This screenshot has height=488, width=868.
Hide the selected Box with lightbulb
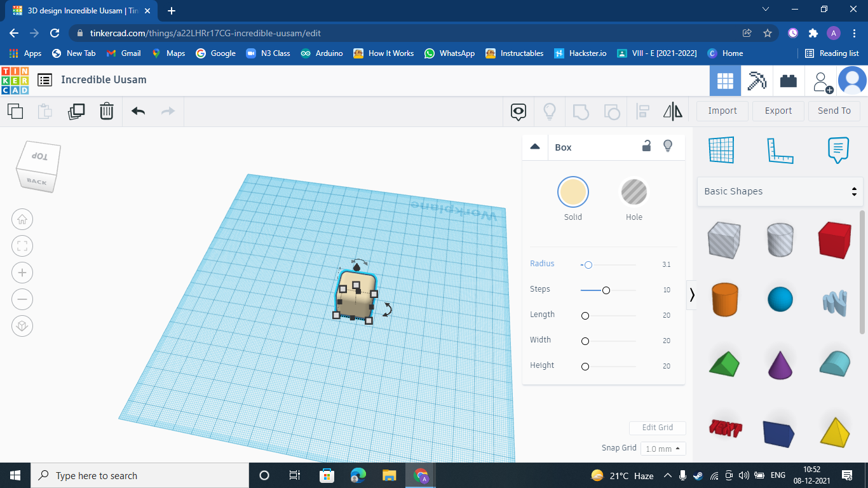668,146
